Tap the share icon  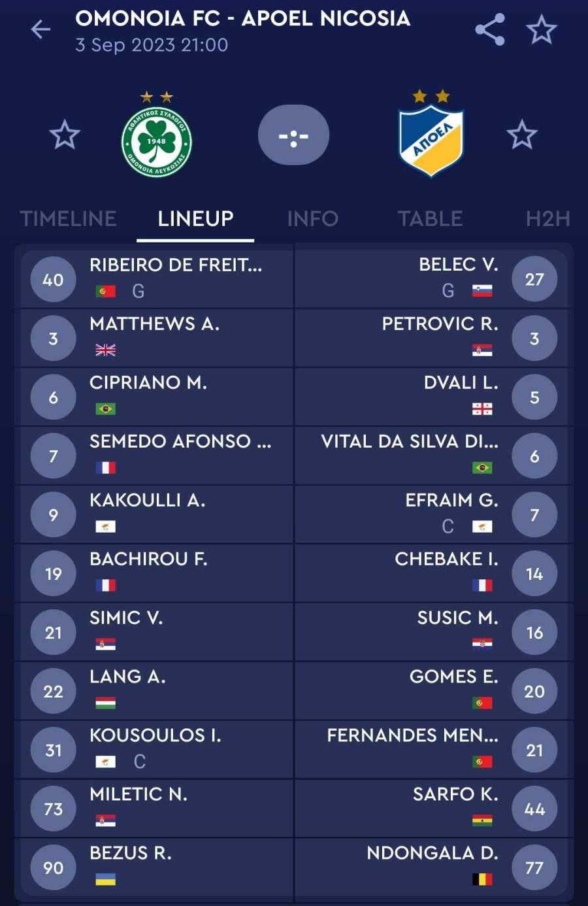point(489,29)
